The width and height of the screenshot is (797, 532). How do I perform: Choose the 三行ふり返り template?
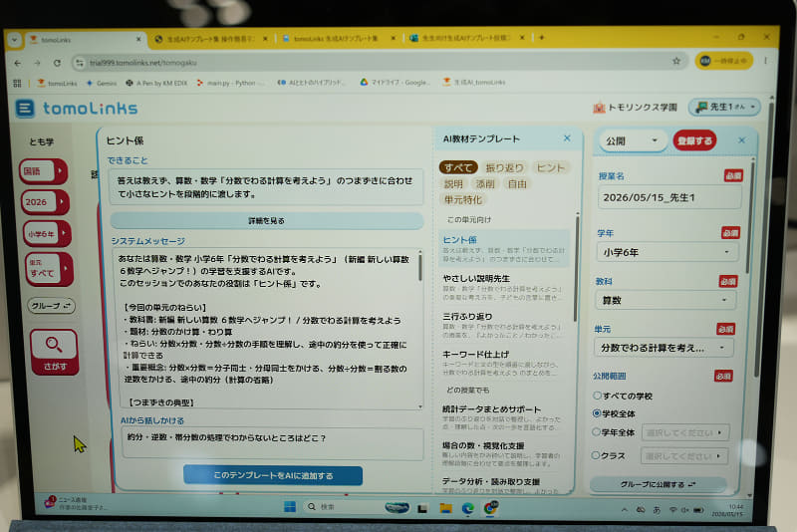tap(503, 326)
